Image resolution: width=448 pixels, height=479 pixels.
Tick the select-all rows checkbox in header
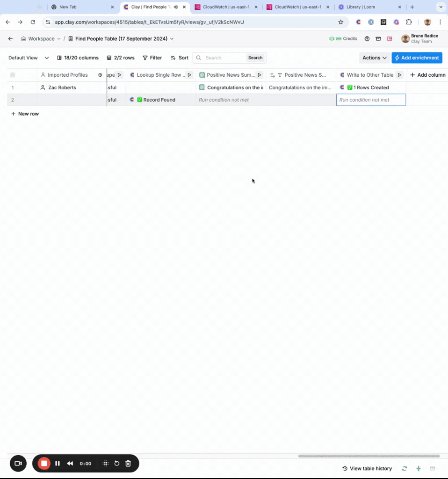click(x=13, y=75)
